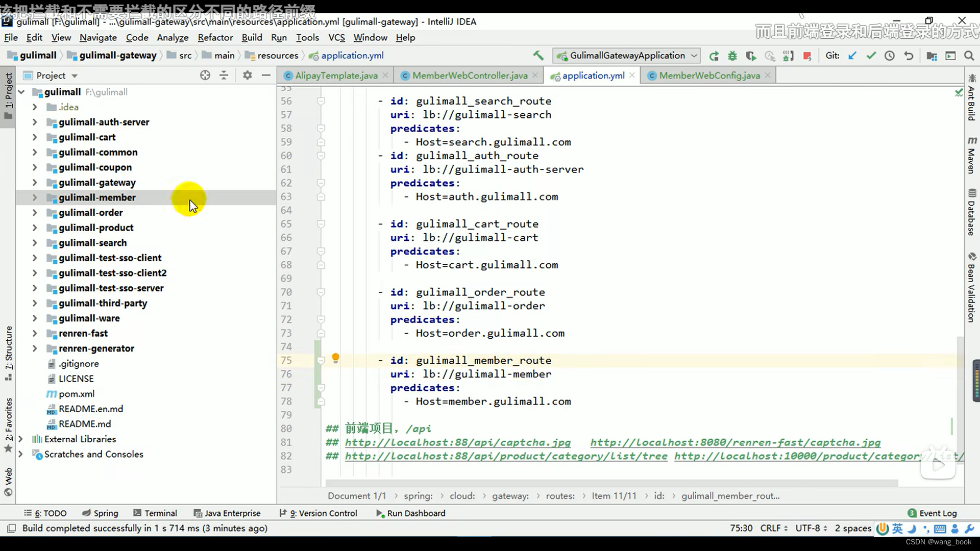
Task: Show Git history clock icon
Action: point(890,56)
